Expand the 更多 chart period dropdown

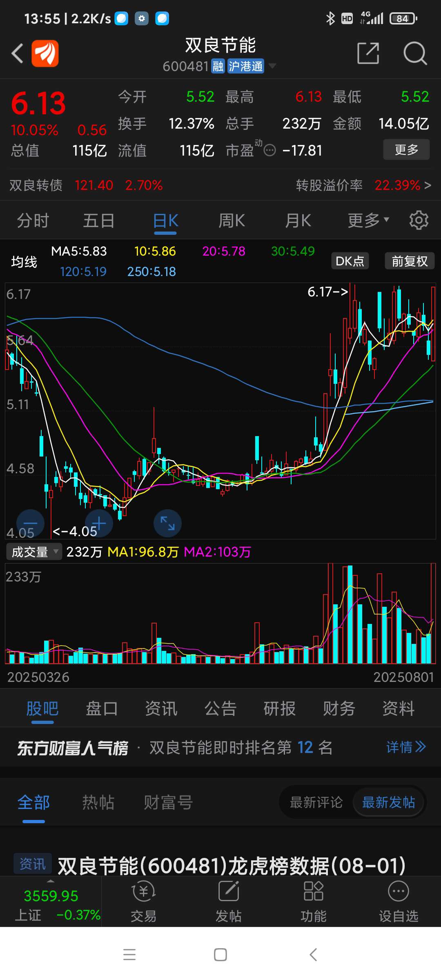[x=368, y=220]
